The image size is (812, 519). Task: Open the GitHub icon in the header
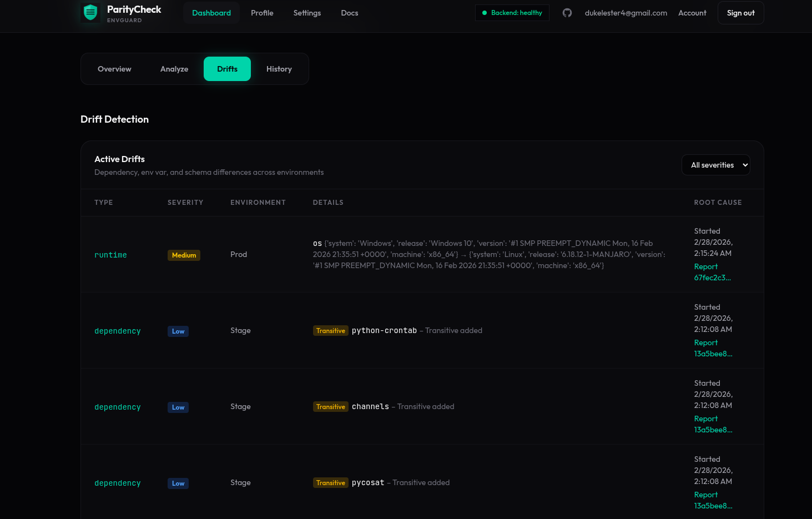(567, 12)
